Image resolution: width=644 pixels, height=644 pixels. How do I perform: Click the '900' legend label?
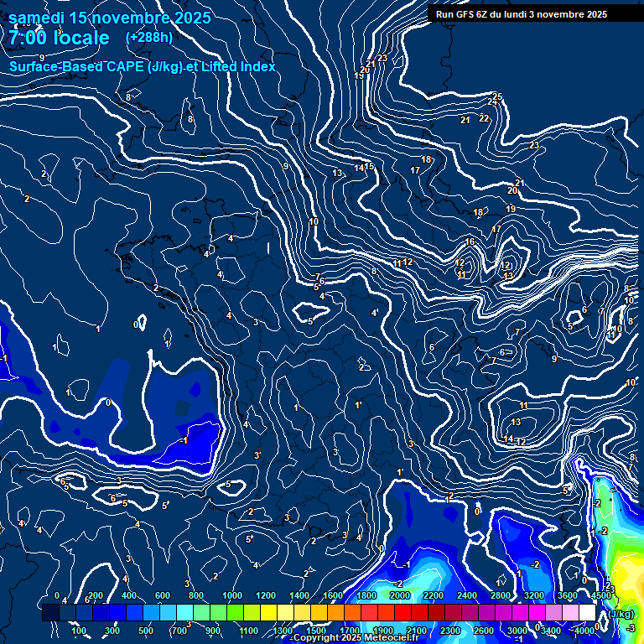[213, 631]
